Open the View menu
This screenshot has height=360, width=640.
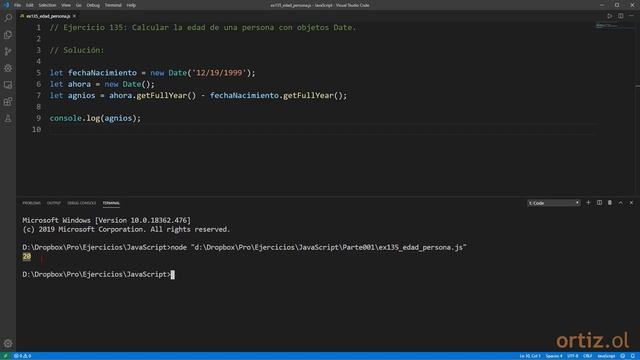pos(66,5)
